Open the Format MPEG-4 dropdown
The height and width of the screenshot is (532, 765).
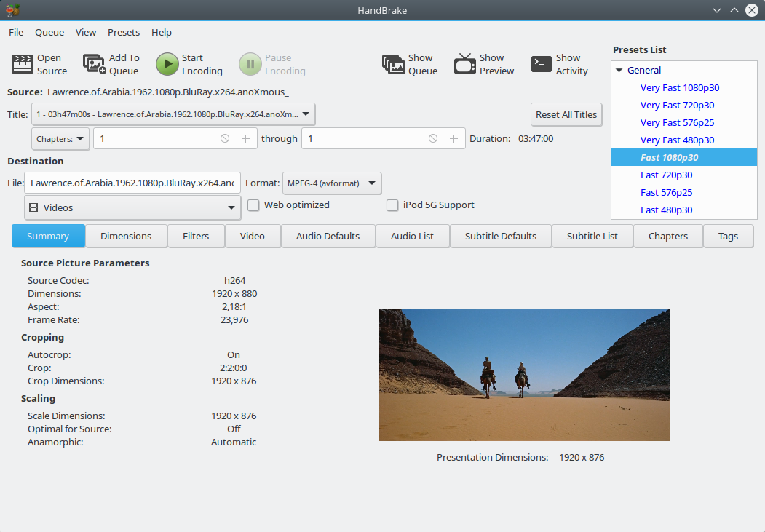[332, 183]
